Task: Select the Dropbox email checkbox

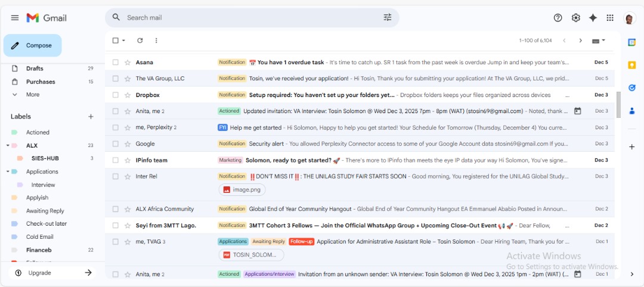Action: 116,95
